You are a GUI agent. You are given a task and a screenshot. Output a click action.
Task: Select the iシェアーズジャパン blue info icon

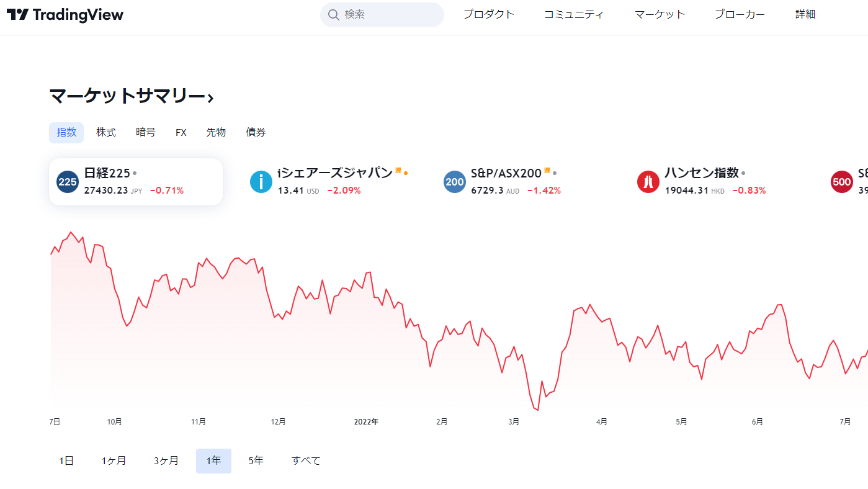[261, 181]
